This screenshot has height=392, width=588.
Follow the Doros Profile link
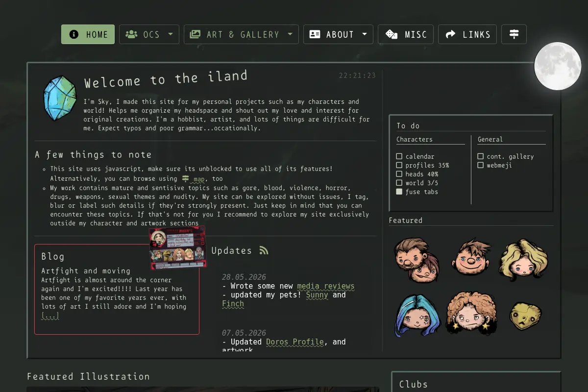[295, 342]
